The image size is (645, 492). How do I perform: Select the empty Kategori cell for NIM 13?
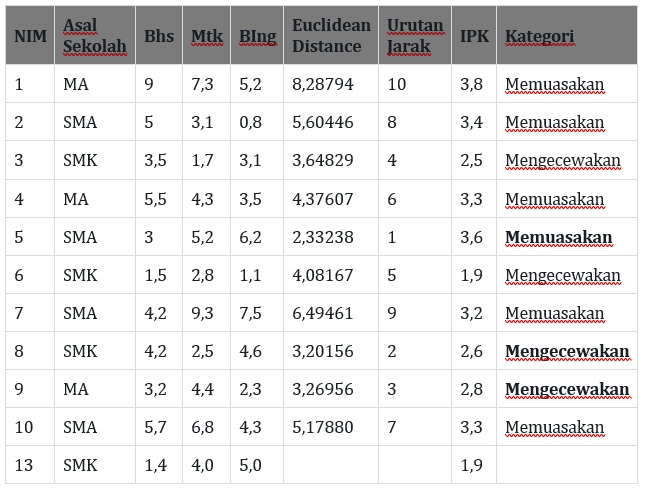pos(566,465)
